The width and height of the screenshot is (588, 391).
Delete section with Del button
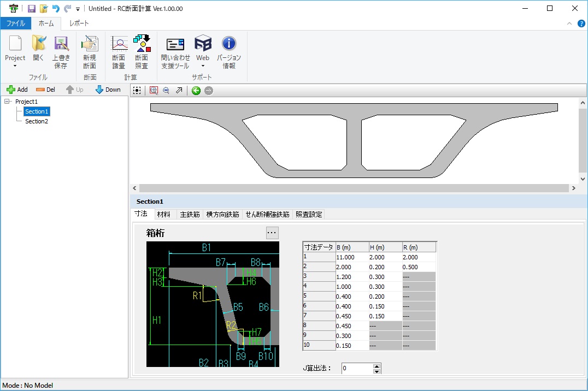(45, 90)
